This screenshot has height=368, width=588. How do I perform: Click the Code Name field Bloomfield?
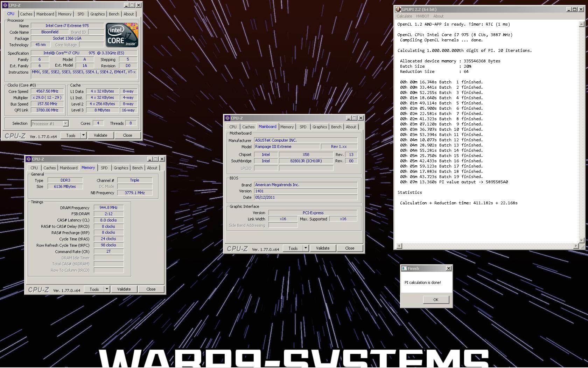(x=50, y=32)
